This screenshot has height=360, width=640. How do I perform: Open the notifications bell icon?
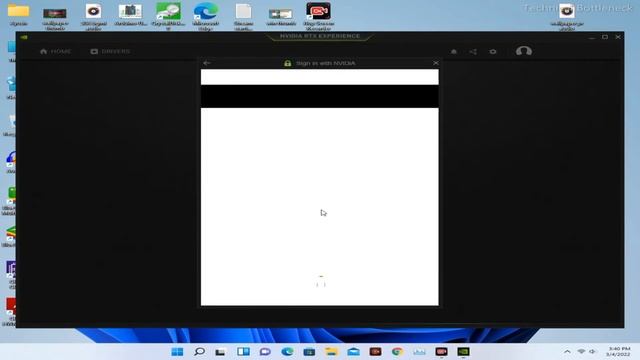pyautogui.click(x=453, y=51)
